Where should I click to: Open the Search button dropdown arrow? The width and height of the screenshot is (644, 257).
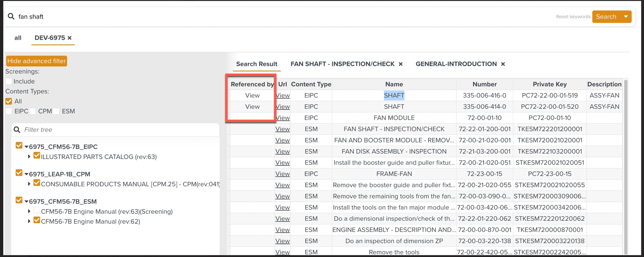tap(626, 16)
